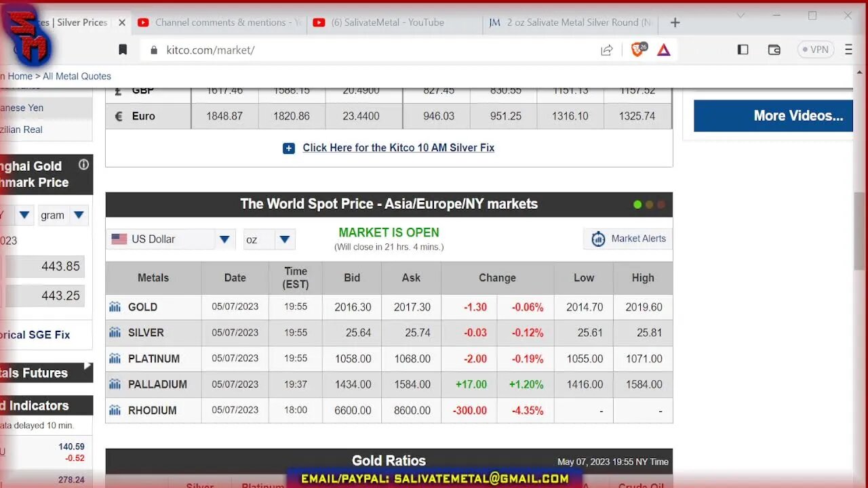Click the chart icon next to PALLADIUM
868x488 pixels.
[x=115, y=384]
